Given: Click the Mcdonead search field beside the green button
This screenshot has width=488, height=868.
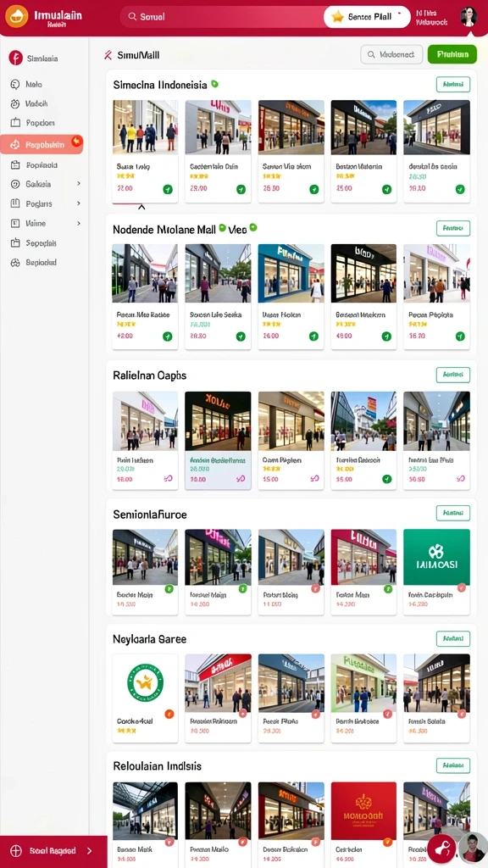Looking at the screenshot, I should (391, 54).
